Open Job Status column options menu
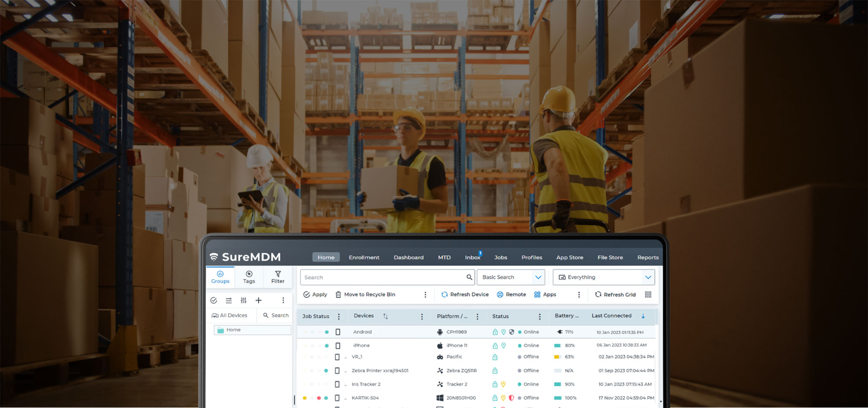Viewport: 868px width, 408px height. coord(339,317)
